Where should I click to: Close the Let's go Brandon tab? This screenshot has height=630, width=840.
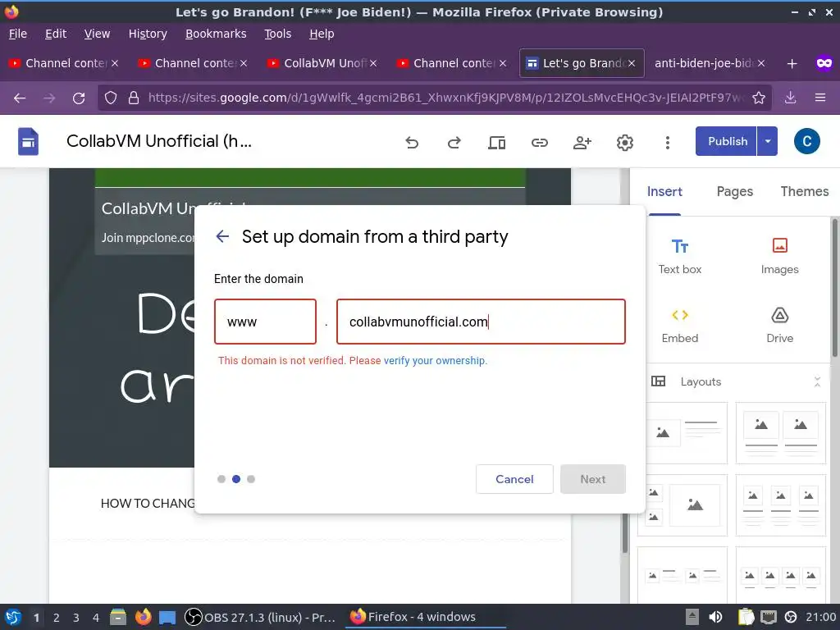point(632,63)
